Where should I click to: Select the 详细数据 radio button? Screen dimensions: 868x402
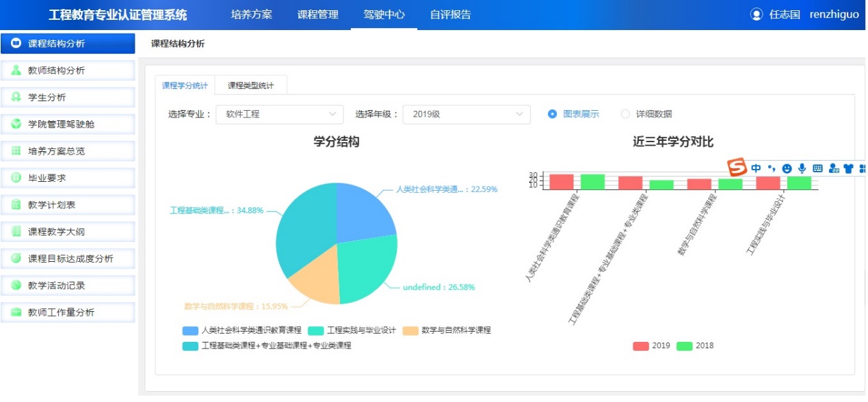click(625, 114)
